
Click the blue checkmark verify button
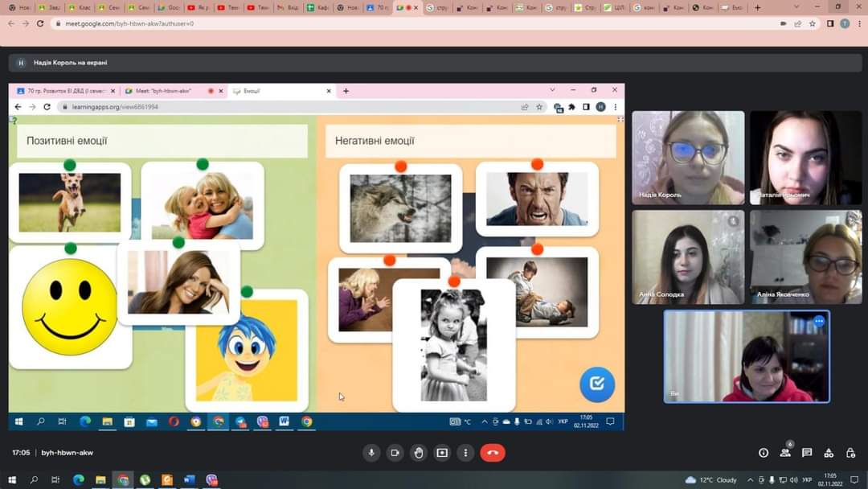(x=597, y=384)
